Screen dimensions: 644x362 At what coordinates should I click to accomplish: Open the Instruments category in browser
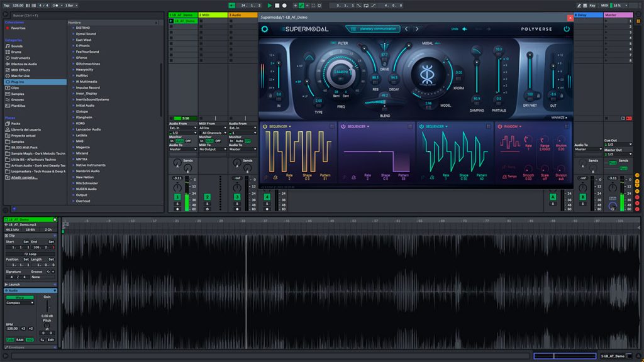(20, 58)
